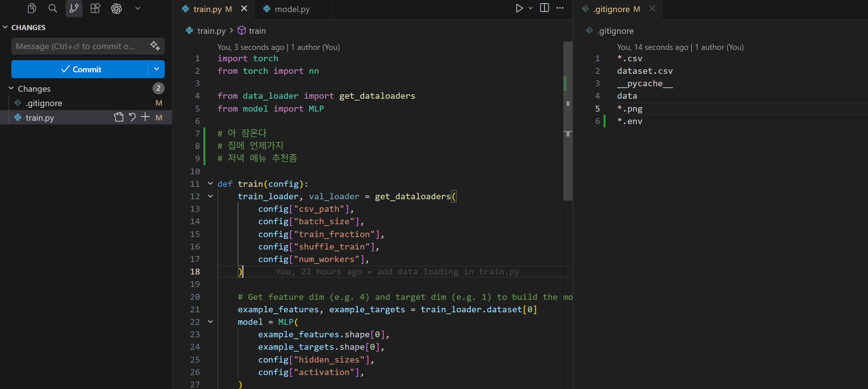Switch to the model.py tab

coord(292,9)
